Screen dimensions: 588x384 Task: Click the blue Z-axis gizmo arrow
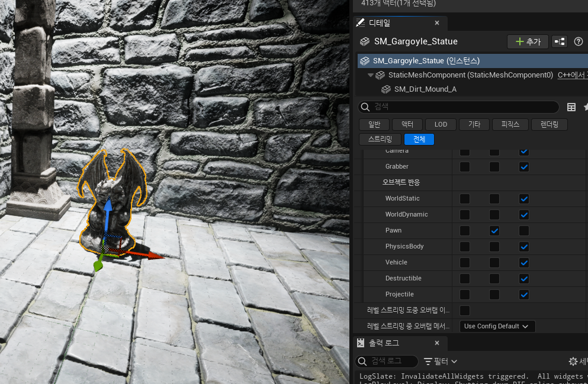point(108,215)
